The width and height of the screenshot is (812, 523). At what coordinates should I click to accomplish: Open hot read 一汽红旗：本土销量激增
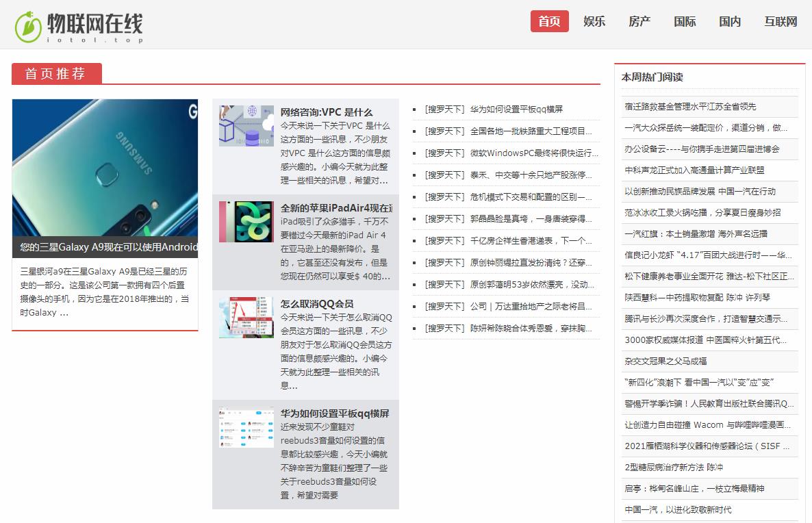pos(696,234)
